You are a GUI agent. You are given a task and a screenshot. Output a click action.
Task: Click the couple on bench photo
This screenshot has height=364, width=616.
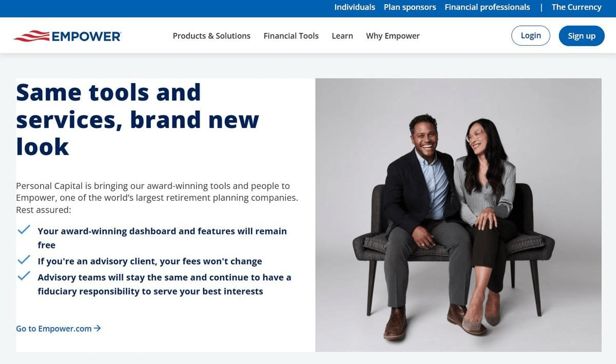click(x=458, y=215)
